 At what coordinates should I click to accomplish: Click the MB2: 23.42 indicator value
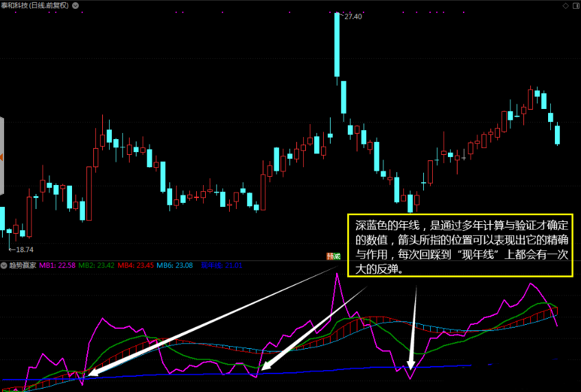click(96, 265)
